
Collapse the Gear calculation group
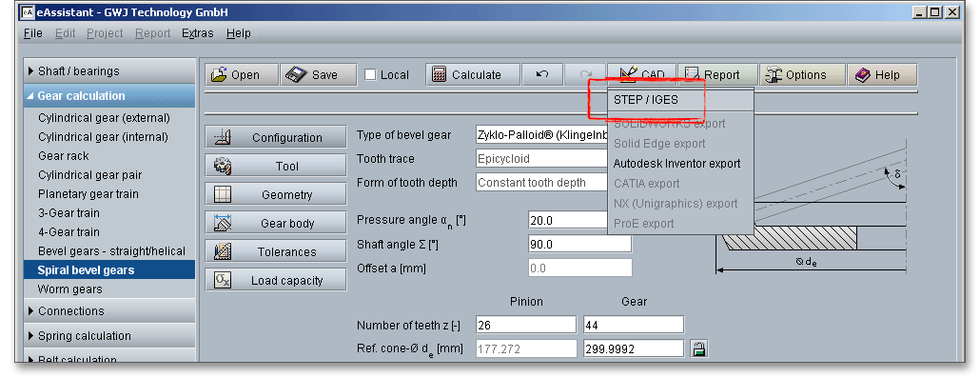pos(108,96)
